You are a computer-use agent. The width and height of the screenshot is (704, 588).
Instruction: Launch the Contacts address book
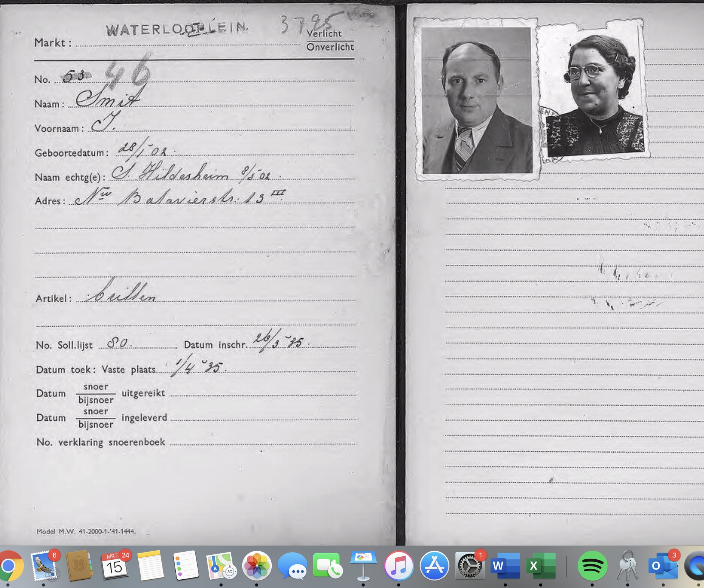[79, 566]
